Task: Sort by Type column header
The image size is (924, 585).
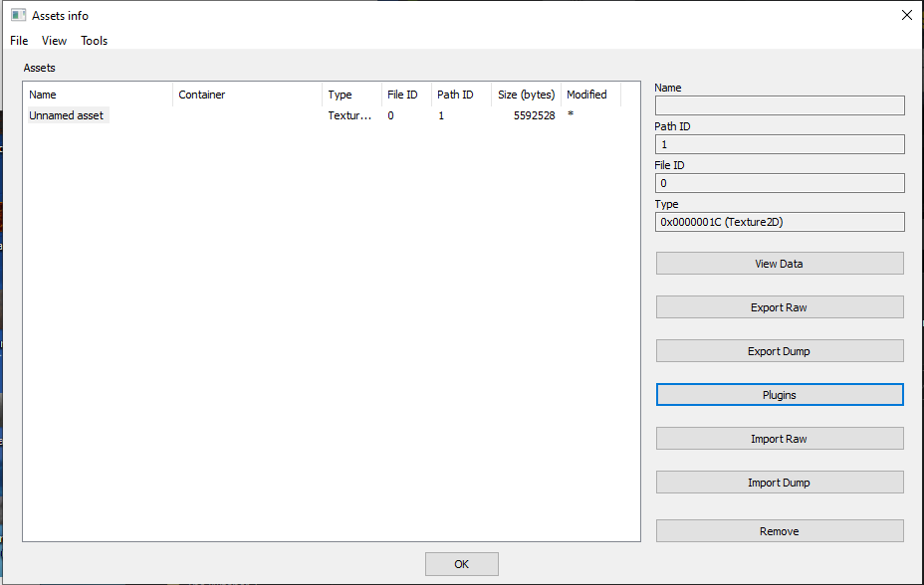Action: tap(351, 95)
